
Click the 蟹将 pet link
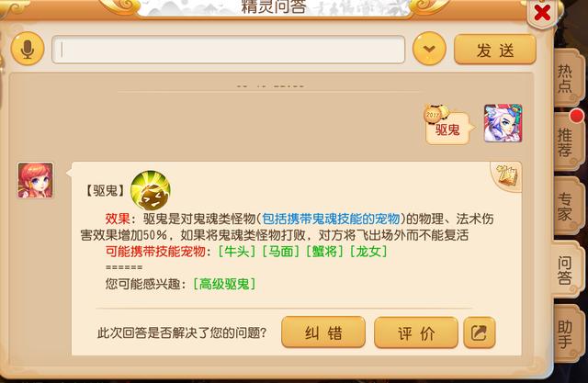tap(324, 252)
